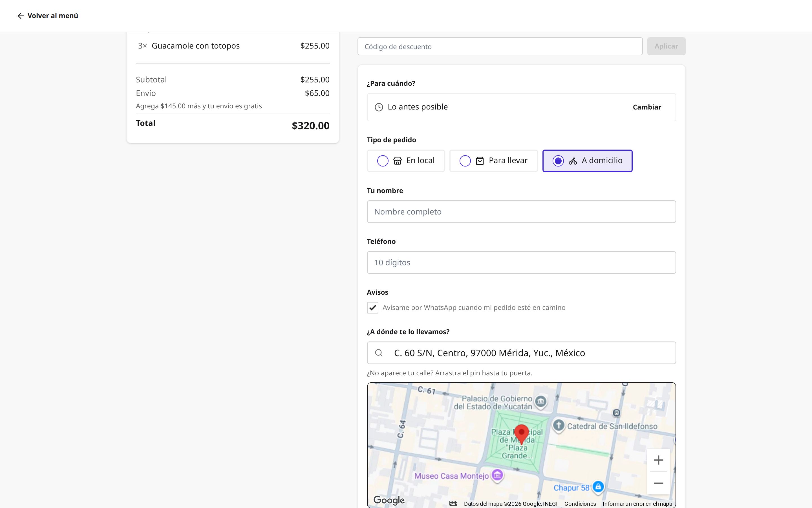Viewport: 812px width, 508px height.
Task: Select the Para llevar radio button
Action: click(x=465, y=161)
